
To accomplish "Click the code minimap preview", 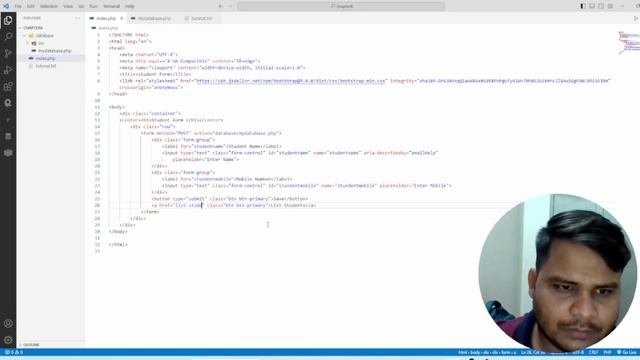I will 629,42.
